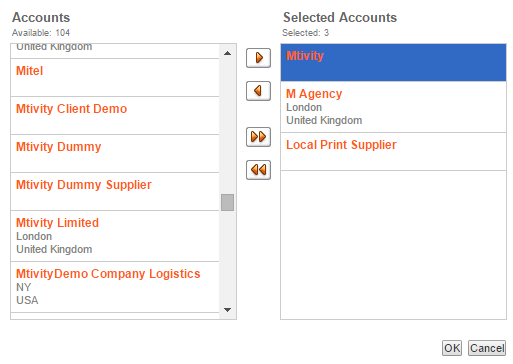The image size is (513, 364).
Task: Click the accounts list scroll up arrow
Action: pos(228,53)
